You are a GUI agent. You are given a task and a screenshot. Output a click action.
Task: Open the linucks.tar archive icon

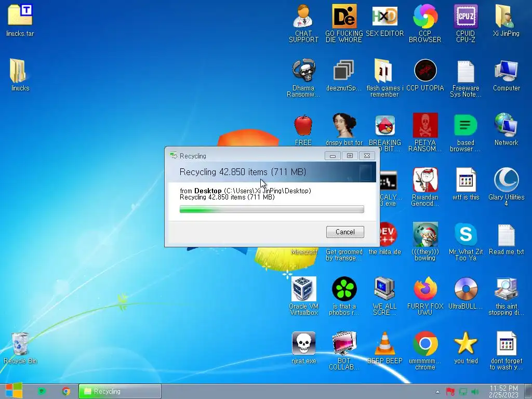[20, 20]
